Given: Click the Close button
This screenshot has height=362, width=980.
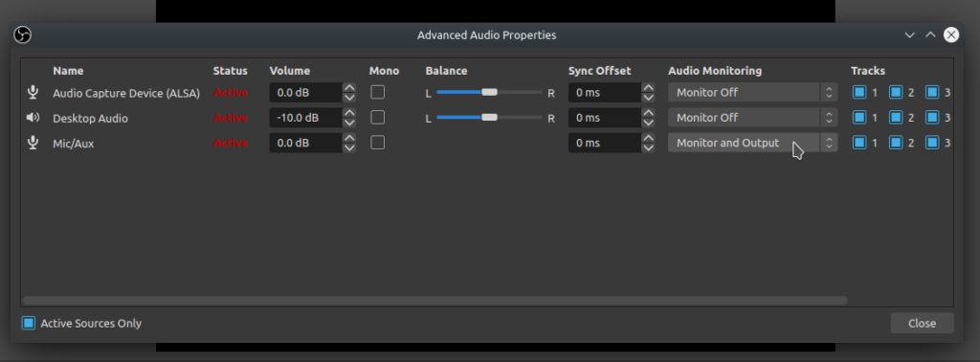Looking at the screenshot, I should point(922,324).
